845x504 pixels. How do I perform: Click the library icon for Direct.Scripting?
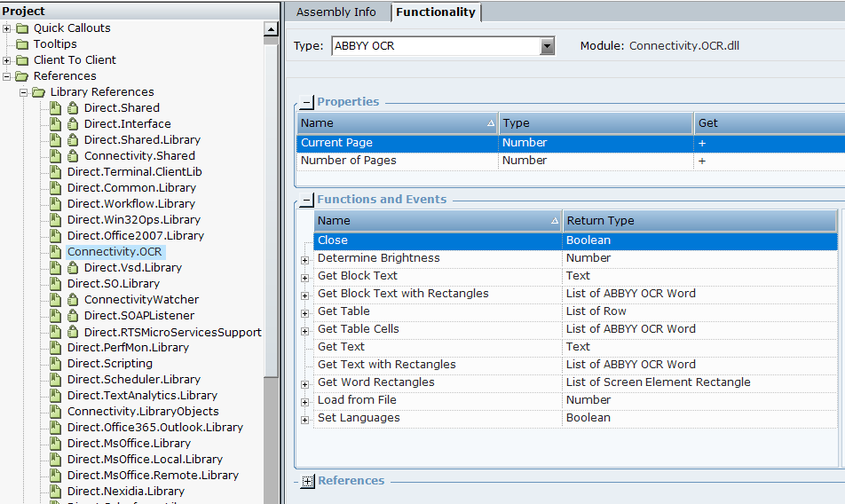click(x=56, y=364)
